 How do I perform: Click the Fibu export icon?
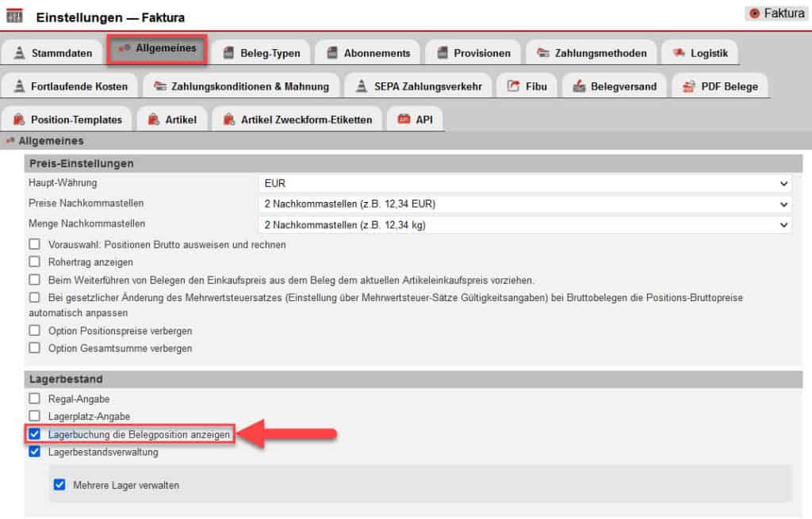513,86
